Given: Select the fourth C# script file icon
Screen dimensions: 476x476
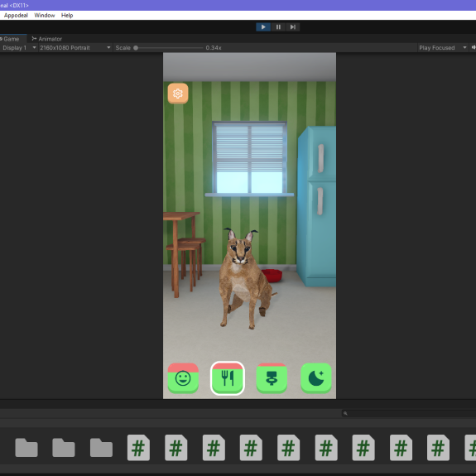Looking at the screenshot, I should tap(251, 448).
